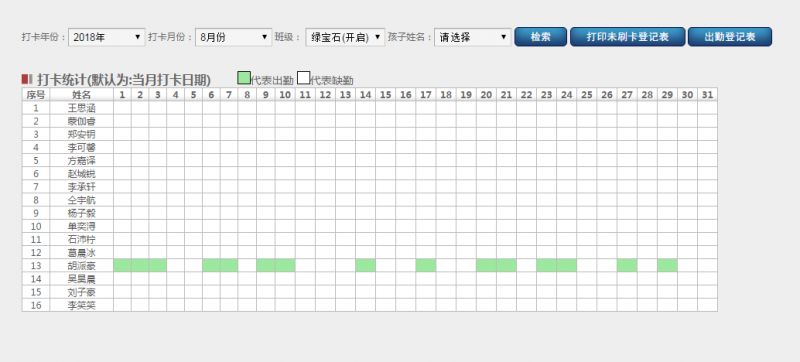Select the day 31 column header
Screen dimensions: 800x362
(x=707, y=94)
